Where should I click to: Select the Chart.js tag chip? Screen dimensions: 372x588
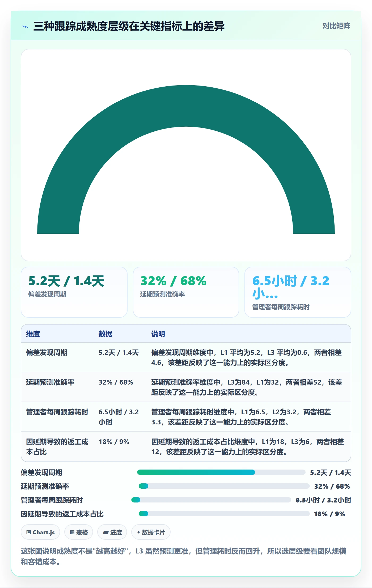(40, 532)
